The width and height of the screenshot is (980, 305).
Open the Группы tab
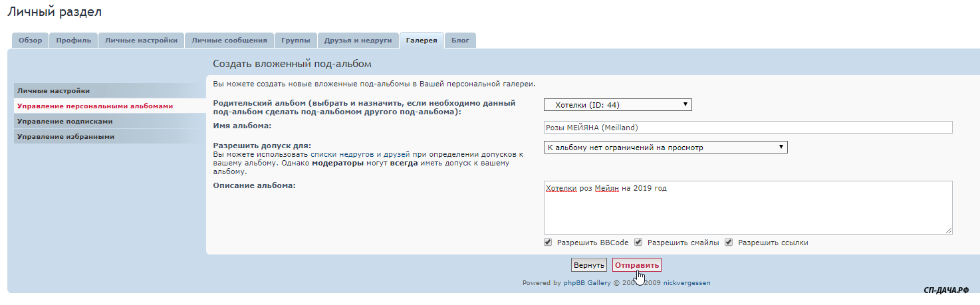point(295,41)
